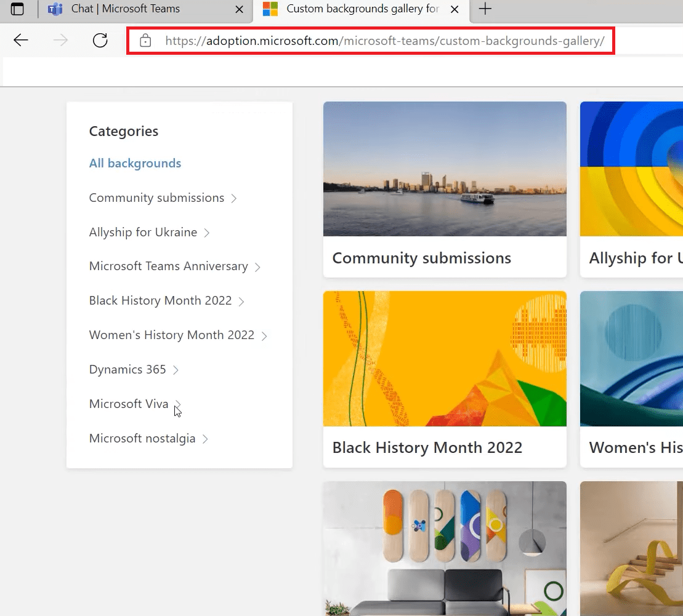This screenshot has width=683, height=616.
Task: Expand chevron next to Microsoft nostalgia
Action: point(205,439)
